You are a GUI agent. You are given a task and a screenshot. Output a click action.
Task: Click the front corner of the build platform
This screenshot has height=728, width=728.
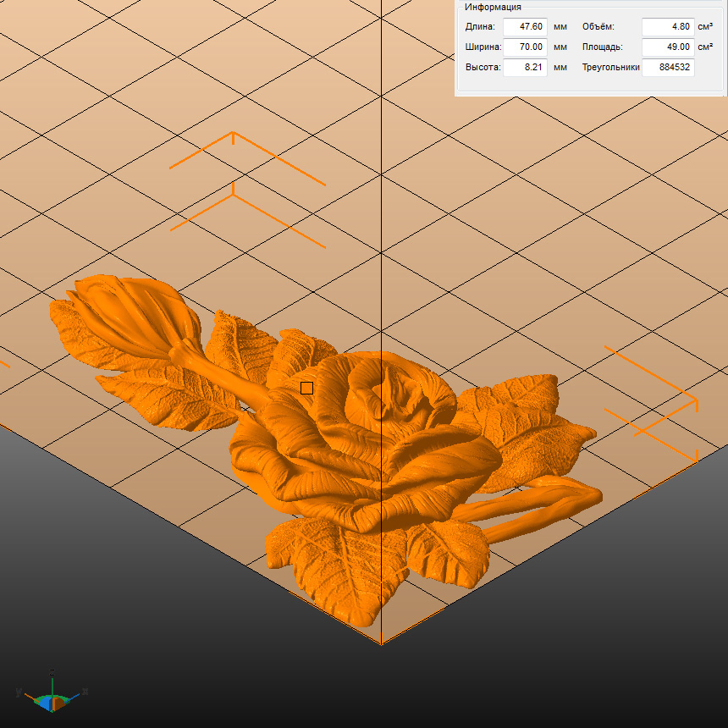click(x=381, y=643)
